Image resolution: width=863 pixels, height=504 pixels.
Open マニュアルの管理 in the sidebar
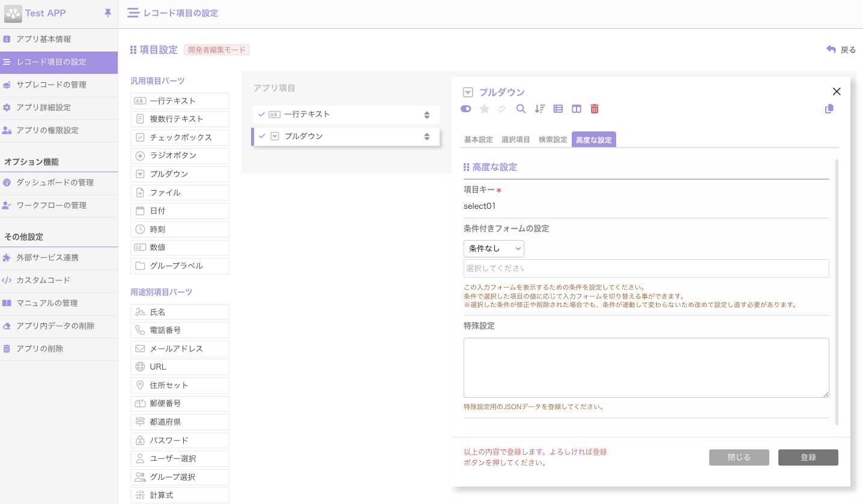pyautogui.click(x=59, y=303)
